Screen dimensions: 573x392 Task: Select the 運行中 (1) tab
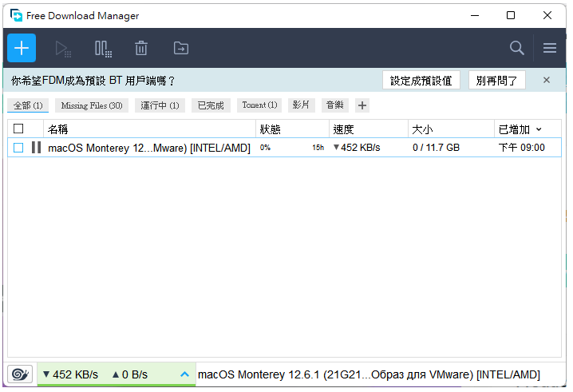coord(160,105)
